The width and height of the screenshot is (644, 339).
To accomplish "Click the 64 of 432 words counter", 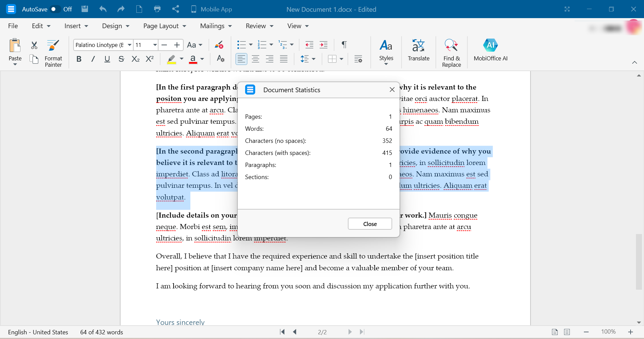I will (x=101, y=332).
